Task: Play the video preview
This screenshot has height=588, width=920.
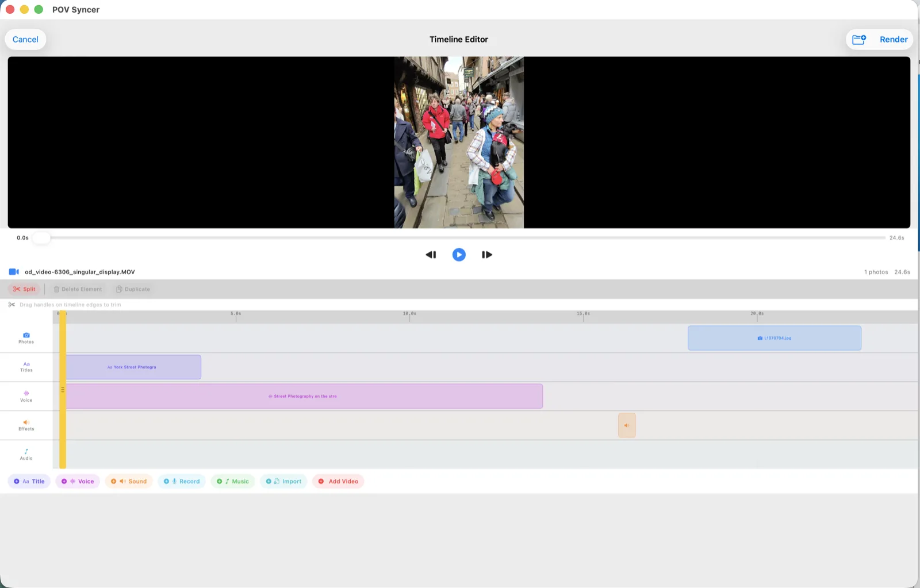Action: pyautogui.click(x=459, y=255)
